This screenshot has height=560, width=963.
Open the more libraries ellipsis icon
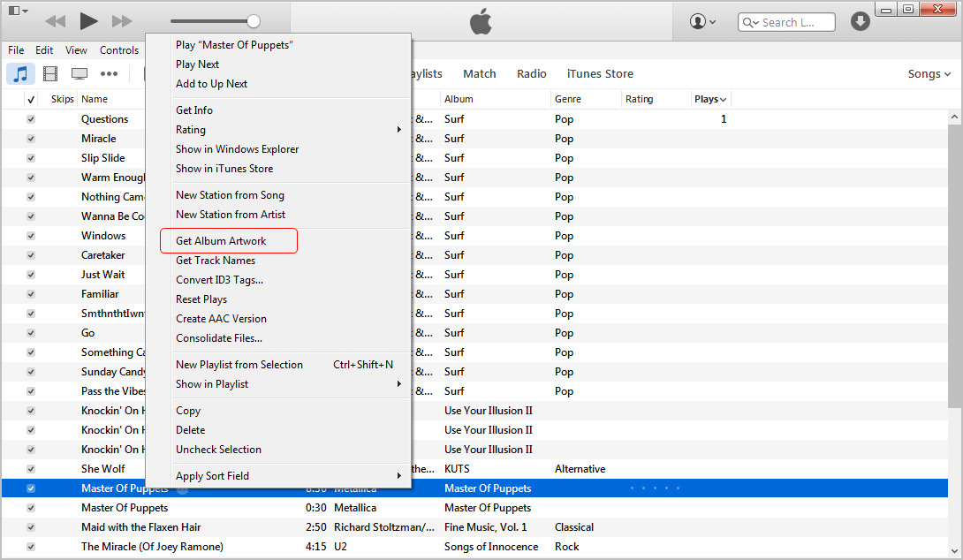109,73
